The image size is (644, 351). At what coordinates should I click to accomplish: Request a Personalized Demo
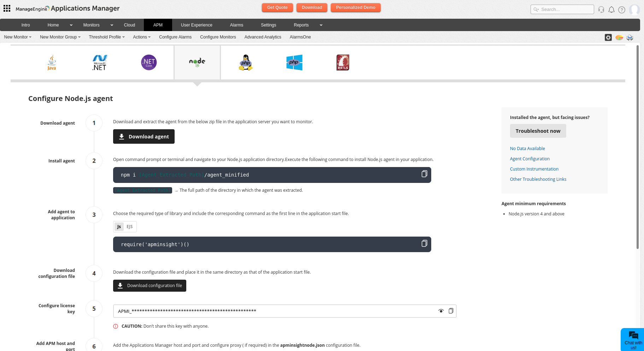[x=356, y=7]
